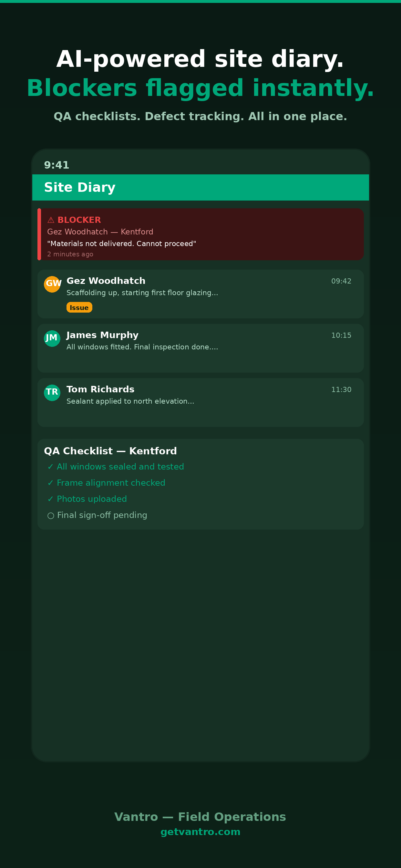
Task: Open the blocker alert message quote
Action: [x=122, y=243]
